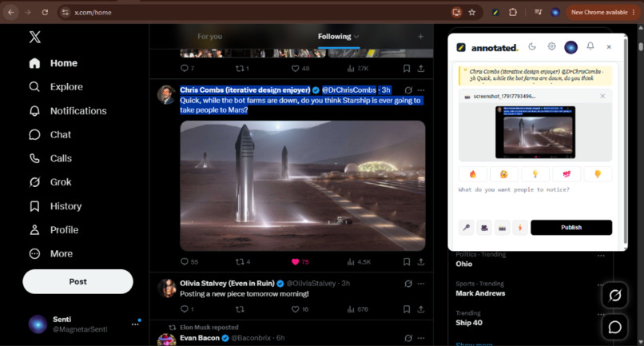Open more options on Olivia Stalvey's post
This screenshot has height=346, width=644.
421,284
